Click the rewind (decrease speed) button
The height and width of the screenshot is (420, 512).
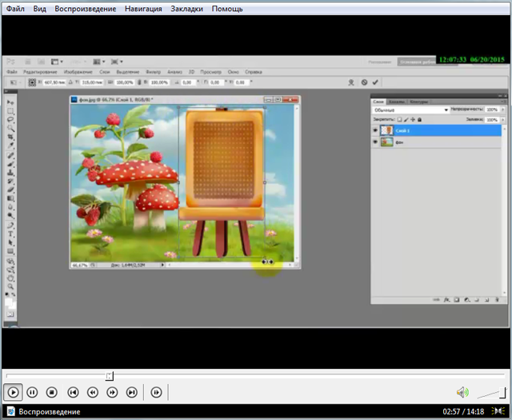[x=93, y=392]
